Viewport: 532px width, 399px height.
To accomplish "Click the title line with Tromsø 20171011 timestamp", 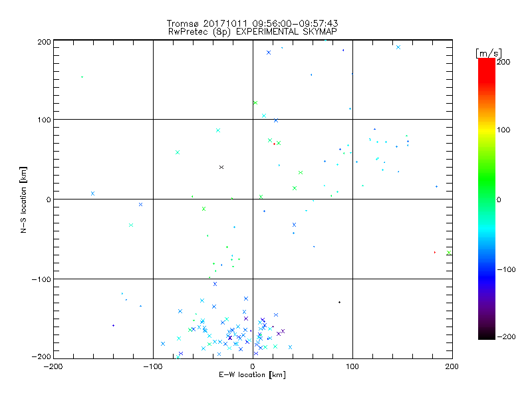I will pyautogui.click(x=252, y=23).
